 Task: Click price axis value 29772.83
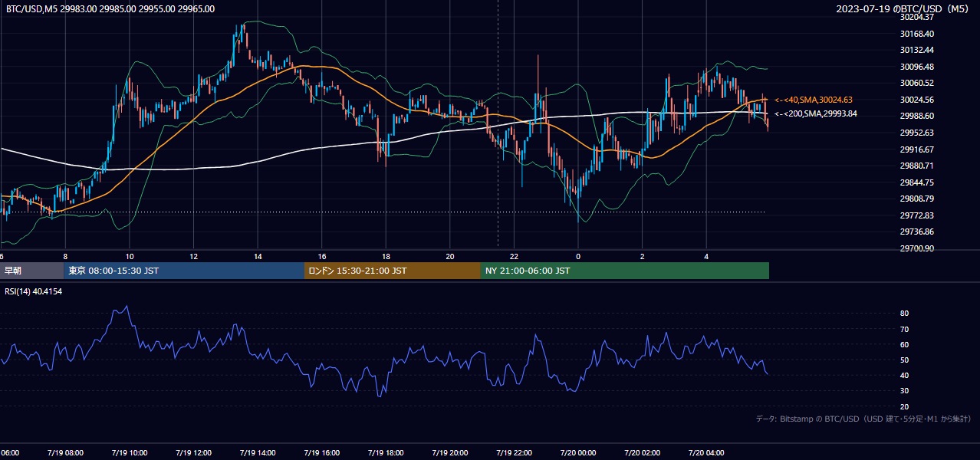pyautogui.click(x=917, y=215)
